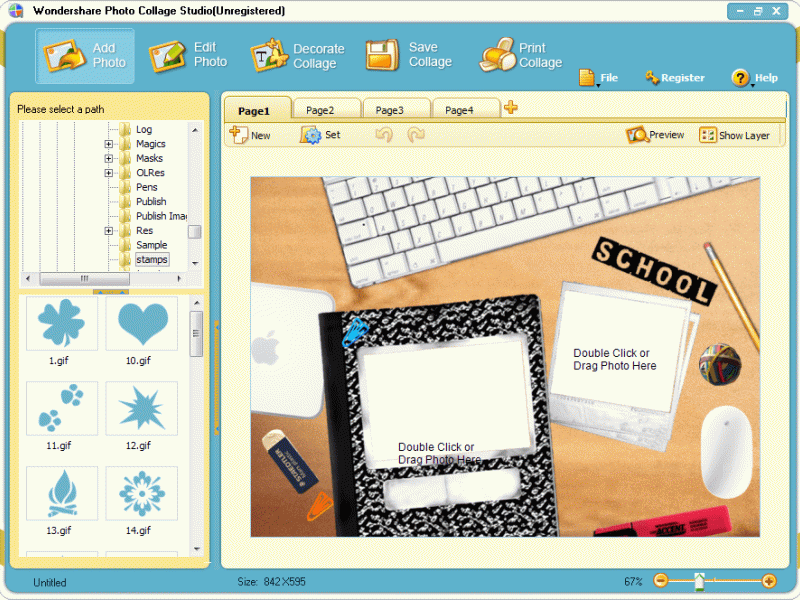
Task: Click the zoom slider handle
Action: pos(699,581)
